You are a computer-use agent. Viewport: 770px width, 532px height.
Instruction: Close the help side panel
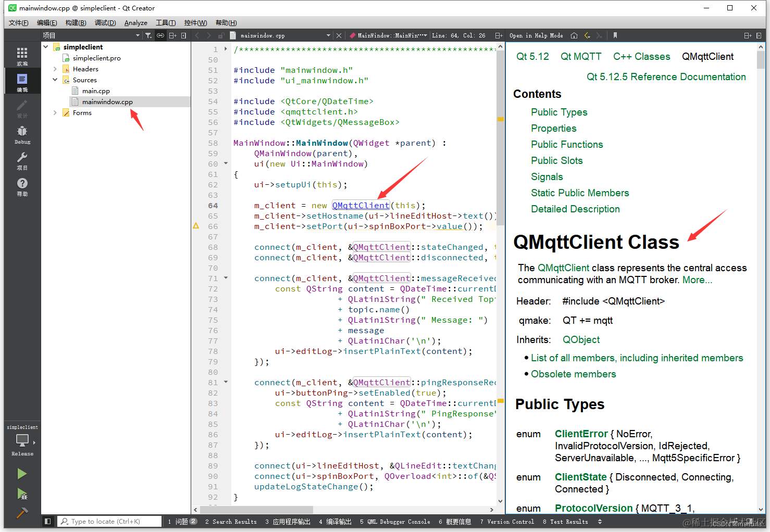coord(759,35)
